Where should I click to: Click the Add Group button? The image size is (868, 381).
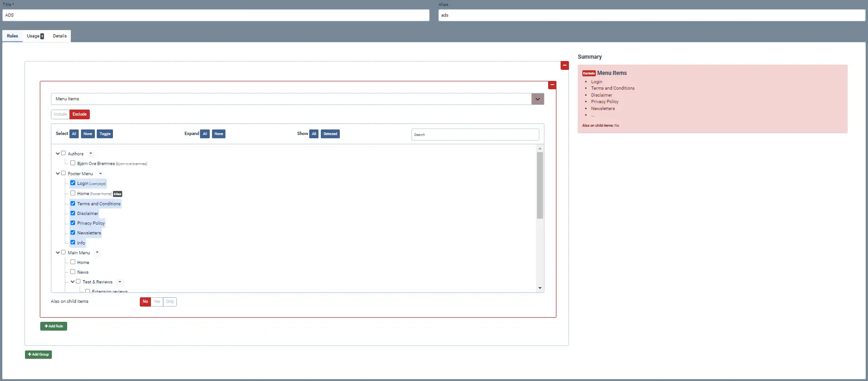coord(38,355)
